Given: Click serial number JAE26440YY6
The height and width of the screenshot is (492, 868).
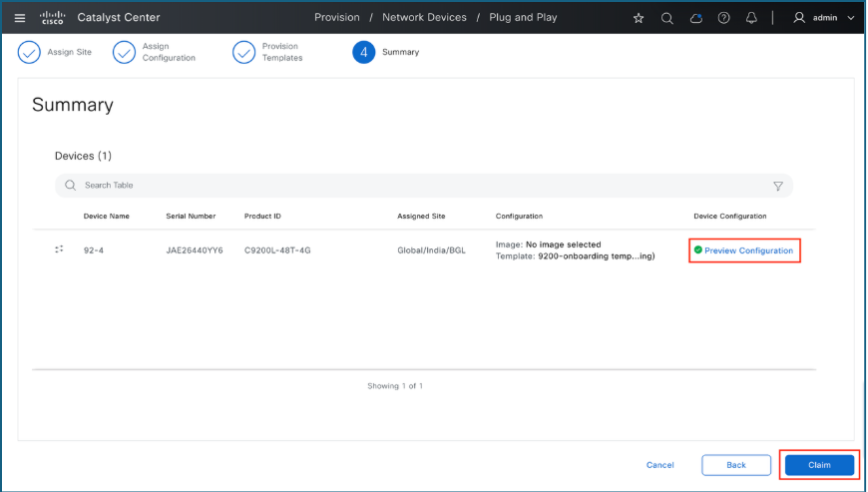Looking at the screenshot, I should click(x=195, y=250).
